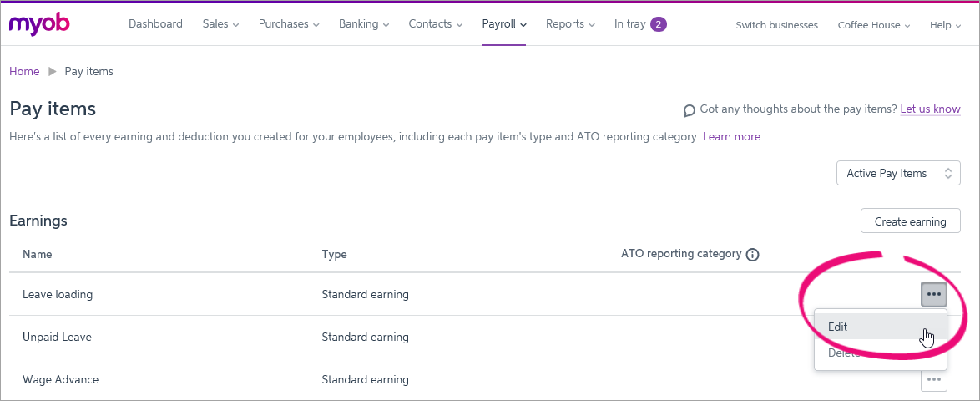Screen dimensions: 980x401
Task: Expand the Sales menu
Action: click(220, 24)
